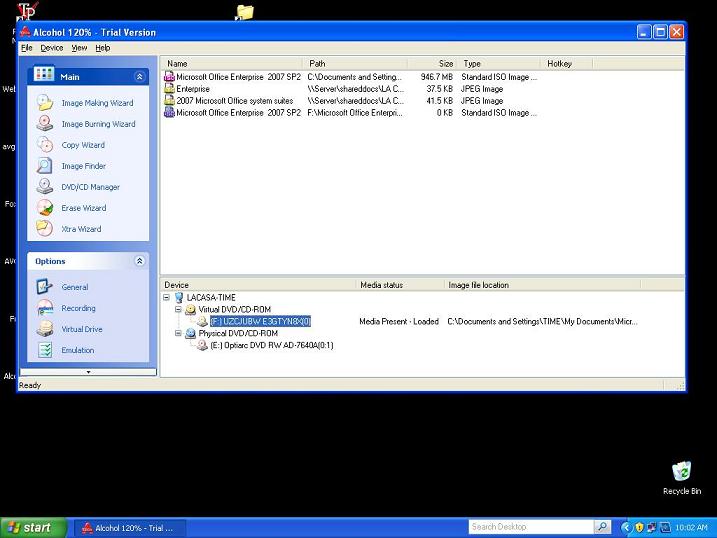Open the View menu
The width and height of the screenshot is (717, 538).
click(79, 48)
